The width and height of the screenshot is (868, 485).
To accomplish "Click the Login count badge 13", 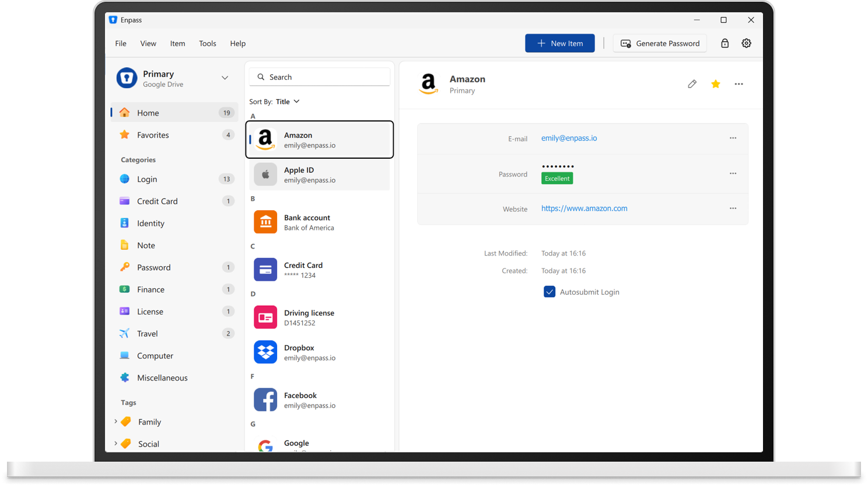I will click(226, 179).
